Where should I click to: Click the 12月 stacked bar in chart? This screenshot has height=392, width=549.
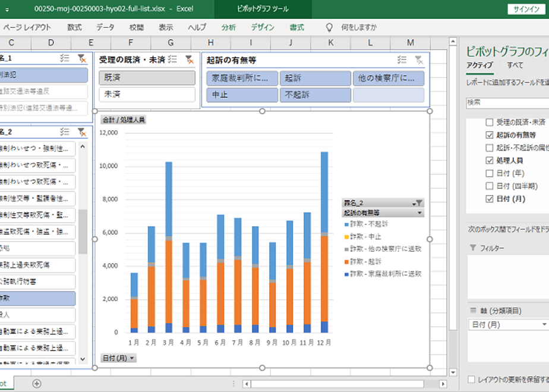(x=324, y=242)
